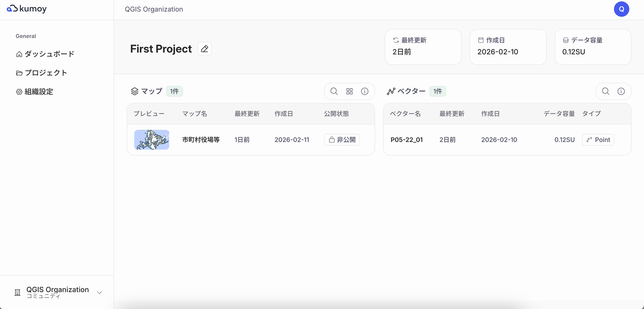Open the マップ info tooltip icon
644x309 pixels.
point(365,91)
